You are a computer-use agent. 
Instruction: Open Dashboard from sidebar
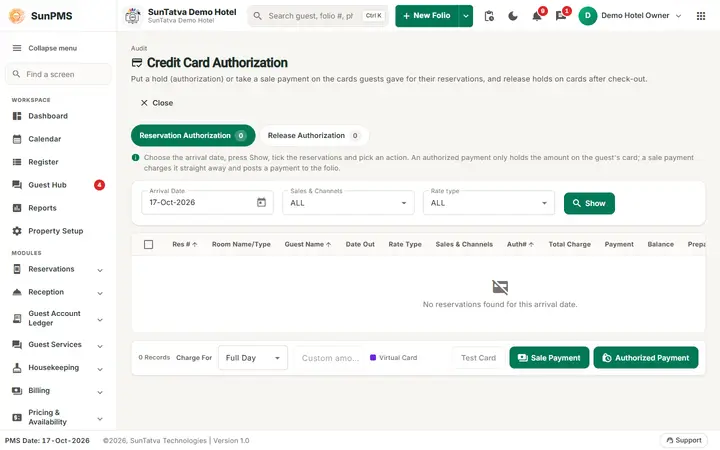click(58, 116)
